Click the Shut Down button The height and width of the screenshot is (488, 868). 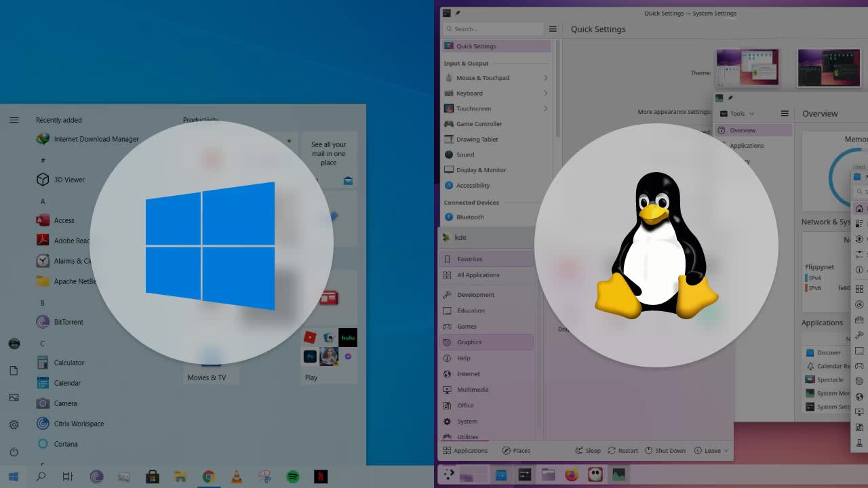click(x=665, y=451)
